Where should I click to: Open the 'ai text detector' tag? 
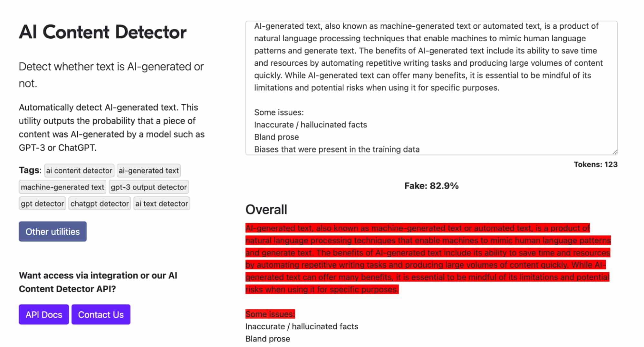click(161, 204)
